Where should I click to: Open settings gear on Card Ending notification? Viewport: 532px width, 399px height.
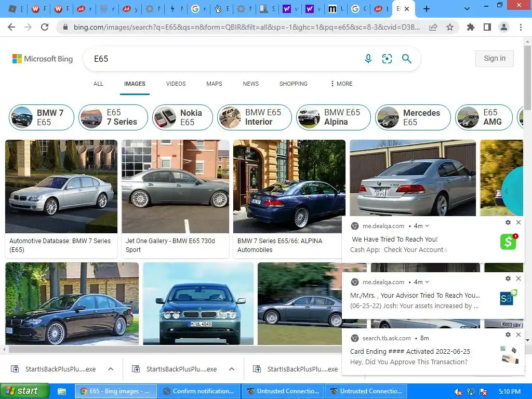(508, 335)
